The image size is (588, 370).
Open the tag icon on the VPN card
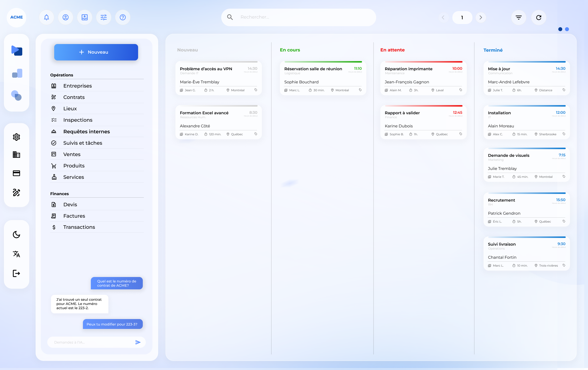[x=256, y=90]
